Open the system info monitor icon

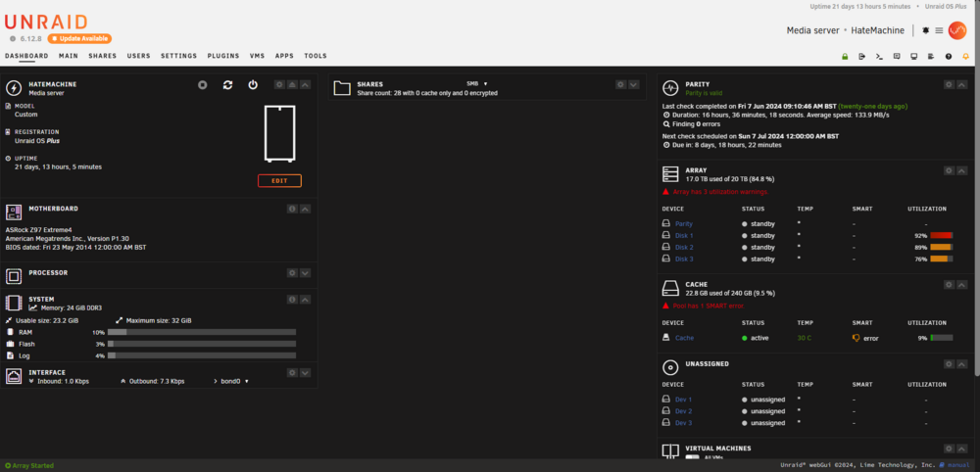[x=913, y=56]
